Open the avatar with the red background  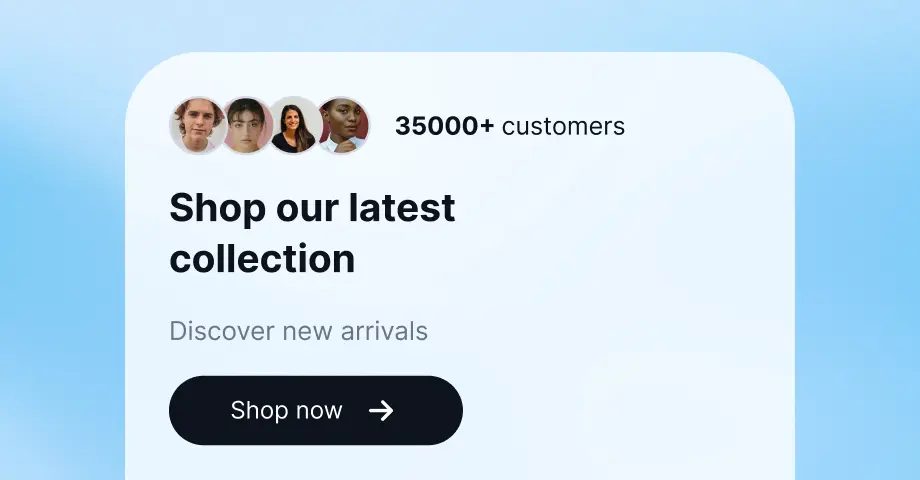point(344,126)
